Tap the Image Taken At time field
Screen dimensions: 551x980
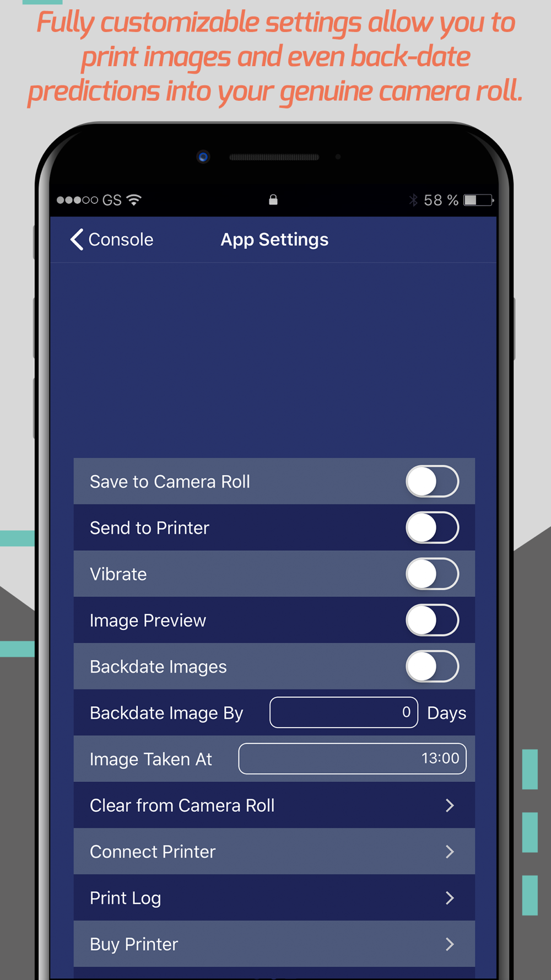pyautogui.click(x=353, y=759)
